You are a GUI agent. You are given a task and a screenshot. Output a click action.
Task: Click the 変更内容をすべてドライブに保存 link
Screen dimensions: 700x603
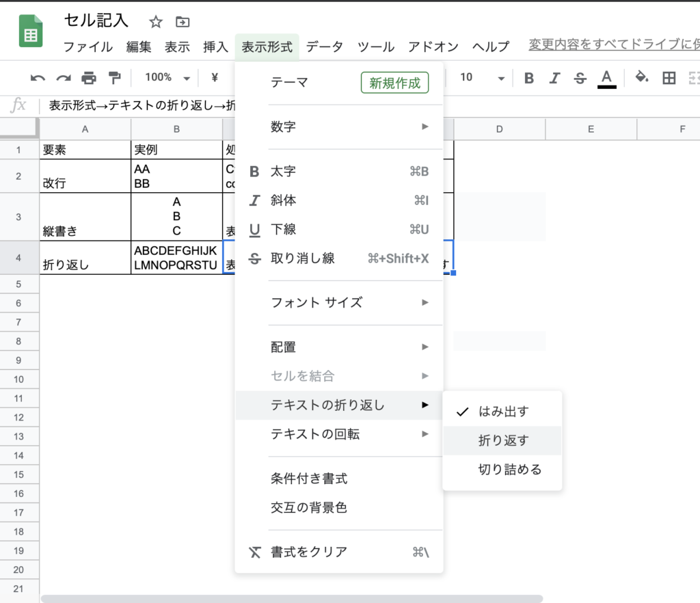coord(615,44)
